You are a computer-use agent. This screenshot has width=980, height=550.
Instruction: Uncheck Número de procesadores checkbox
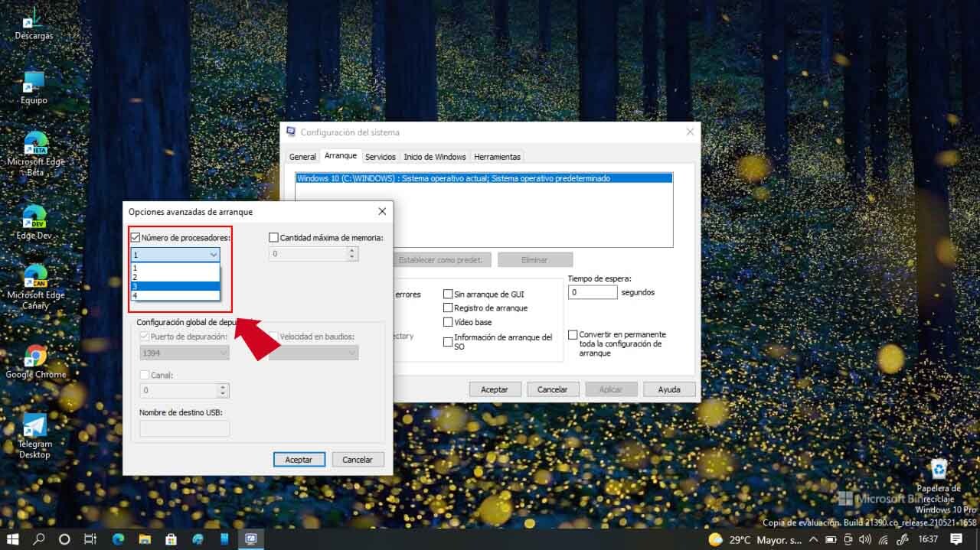pyautogui.click(x=136, y=238)
